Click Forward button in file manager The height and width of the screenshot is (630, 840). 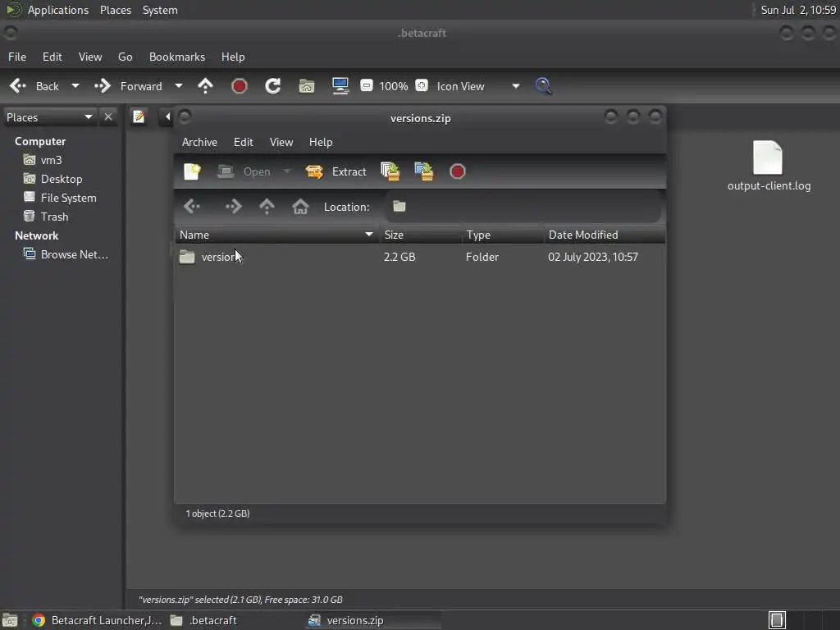(128, 86)
